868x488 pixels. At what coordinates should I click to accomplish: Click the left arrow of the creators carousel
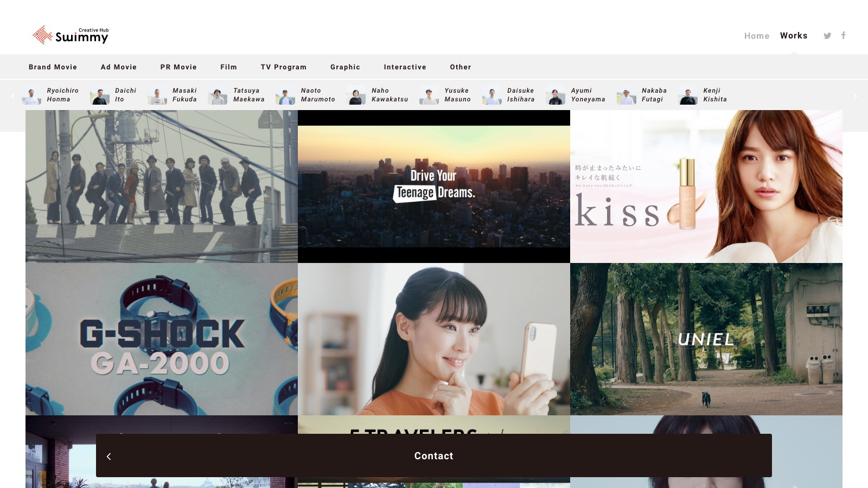(x=12, y=96)
